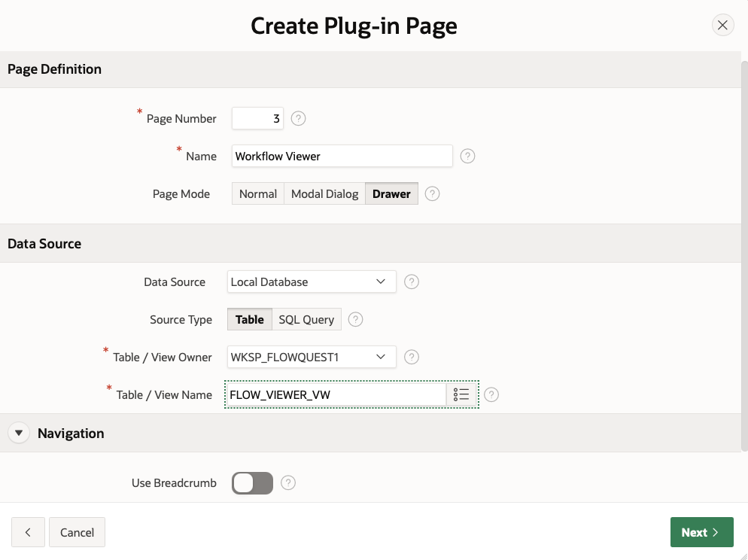Show help for Table / View Name

pos(491,394)
